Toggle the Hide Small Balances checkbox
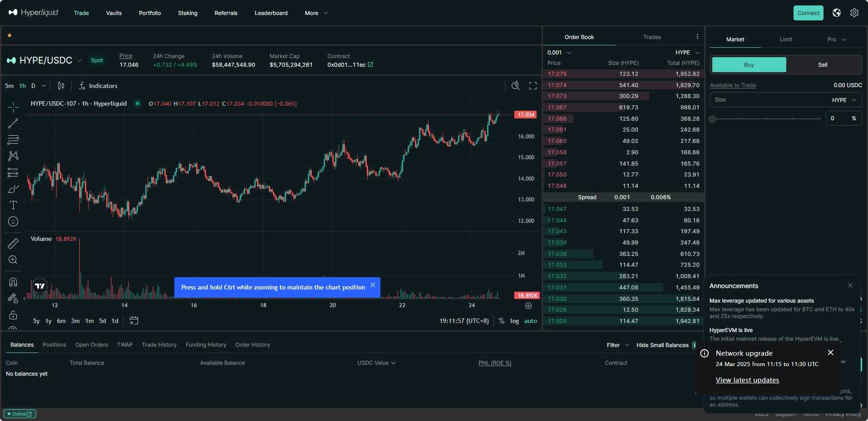The image size is (868, 421). pos(694,345)
